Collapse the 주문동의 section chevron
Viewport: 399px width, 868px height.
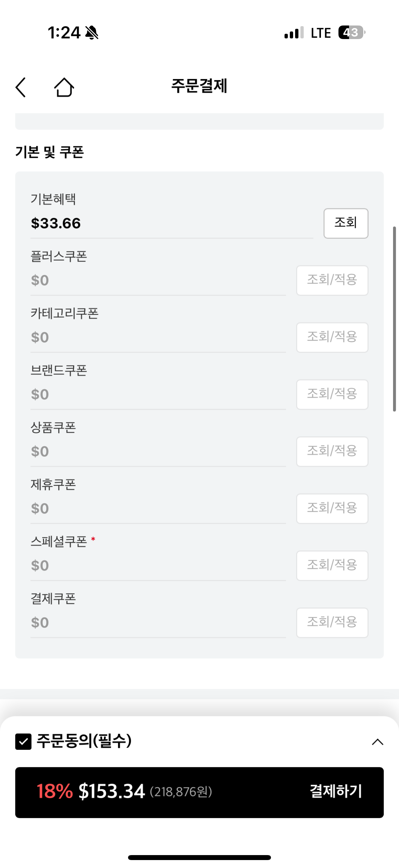click(x=377, y=742)
